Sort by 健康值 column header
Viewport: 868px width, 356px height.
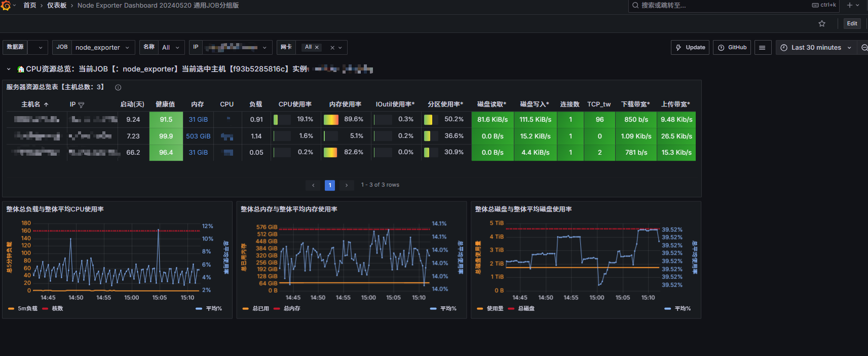click(165, 104)
